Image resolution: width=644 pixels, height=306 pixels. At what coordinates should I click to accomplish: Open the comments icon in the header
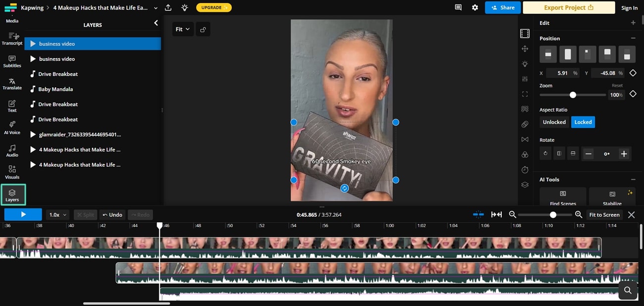(x=458, y=7)
